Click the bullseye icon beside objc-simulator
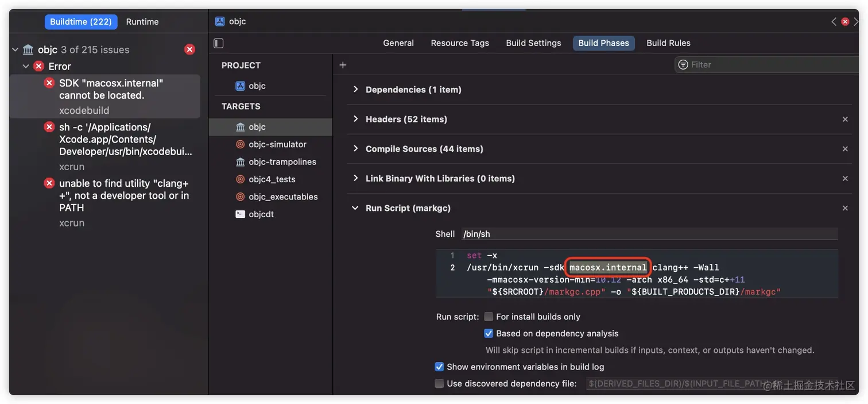The image size is (868, 404). click(240, 144)
